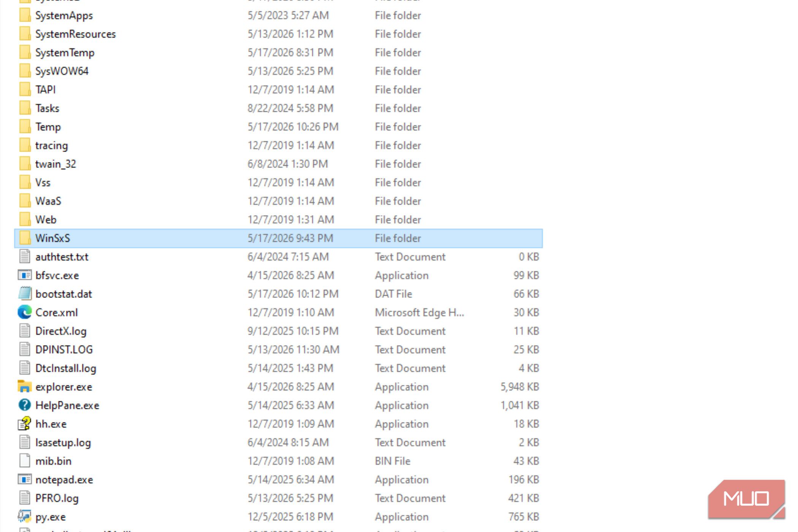798x532 pixels.
Task: Click the 765 KB size of py.exe
Action: coord(524,517)
